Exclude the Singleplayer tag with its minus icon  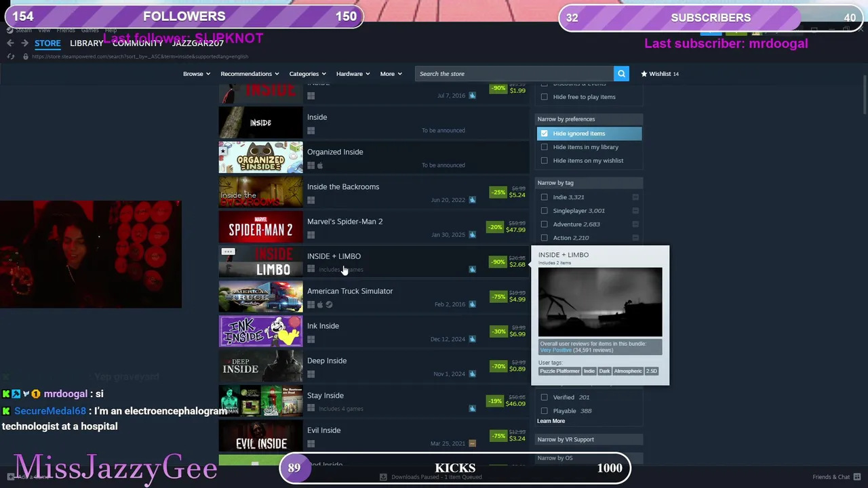635,211
